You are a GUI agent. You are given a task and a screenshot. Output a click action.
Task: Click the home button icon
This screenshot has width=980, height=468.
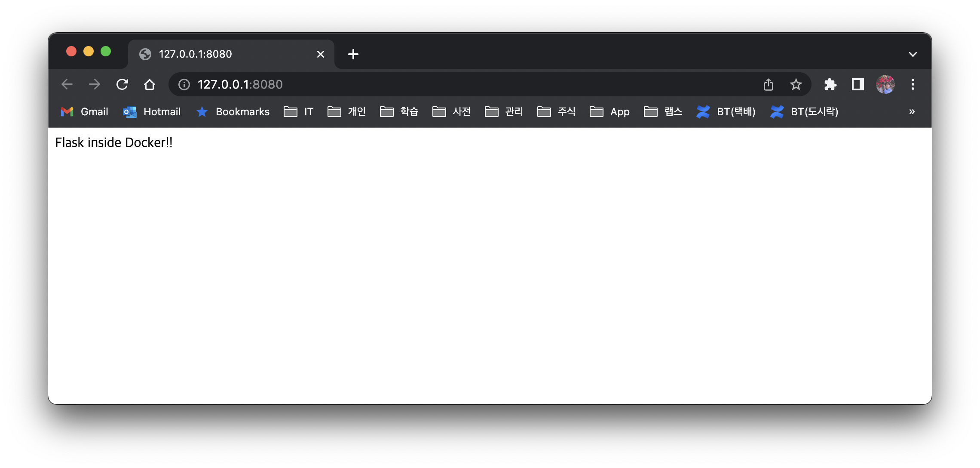(x=150, y=84)
